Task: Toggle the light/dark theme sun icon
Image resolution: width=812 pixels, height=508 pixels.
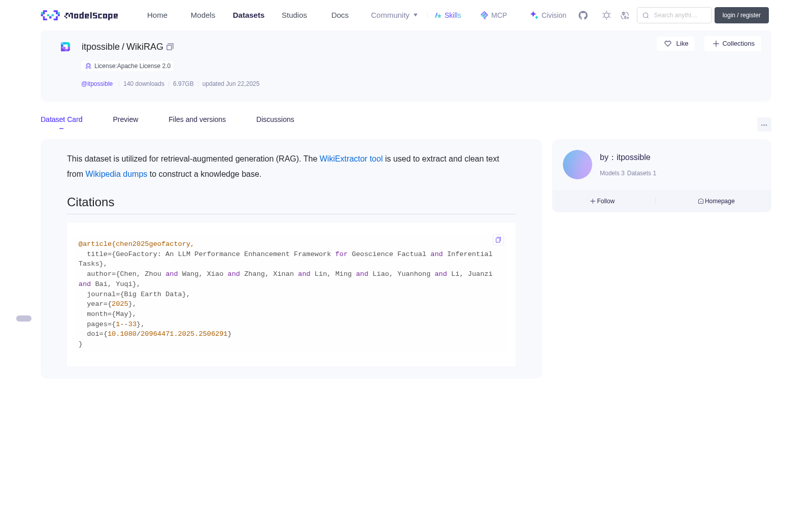Action: [x=606, y=15]
